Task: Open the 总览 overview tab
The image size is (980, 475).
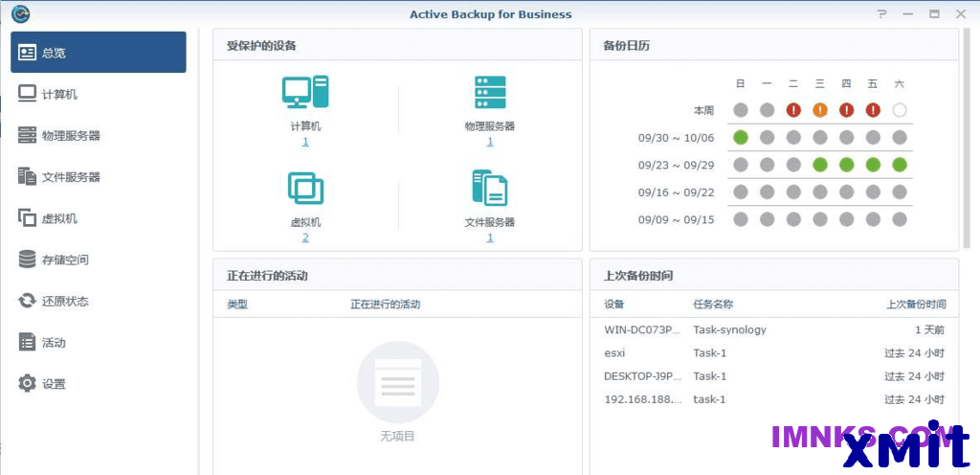Action: point(99,53)
